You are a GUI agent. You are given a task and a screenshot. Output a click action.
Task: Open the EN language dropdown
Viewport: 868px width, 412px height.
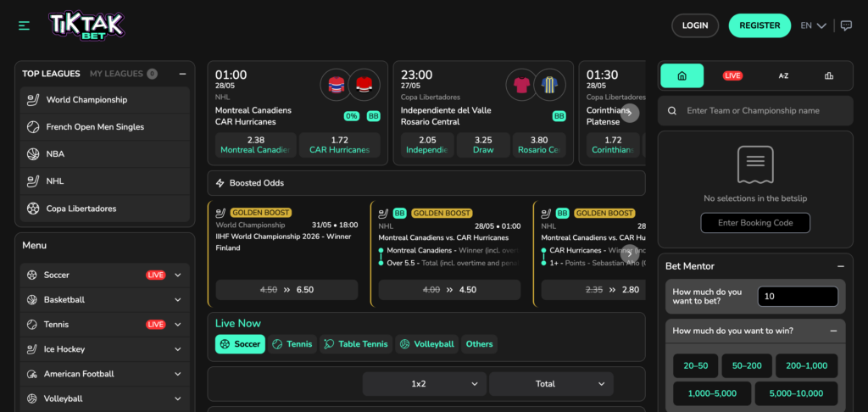813,25
